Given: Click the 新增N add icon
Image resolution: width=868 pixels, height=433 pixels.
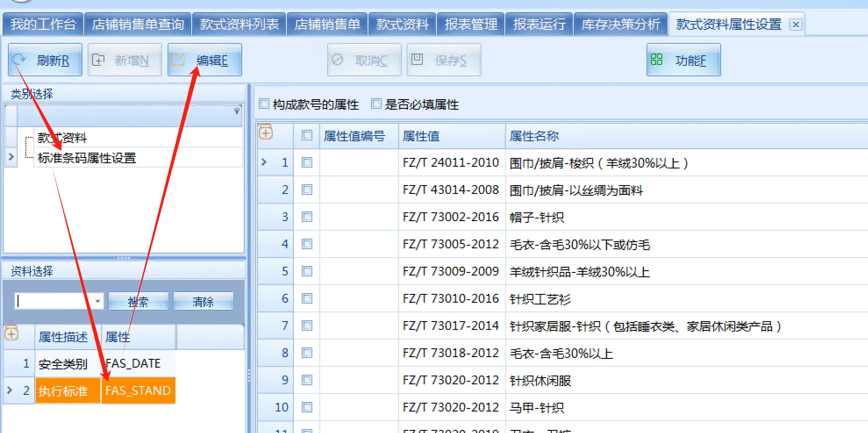Looking at the screenshot, I should (98, 60).
